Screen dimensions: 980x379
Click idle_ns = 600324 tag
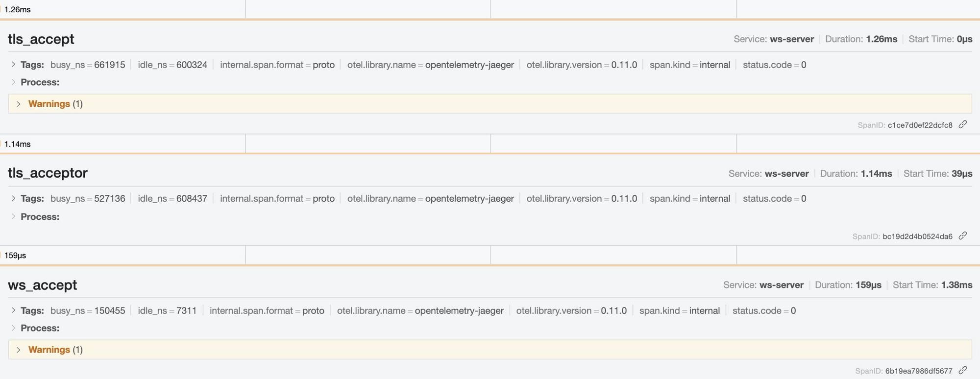[x=172, y=65]
